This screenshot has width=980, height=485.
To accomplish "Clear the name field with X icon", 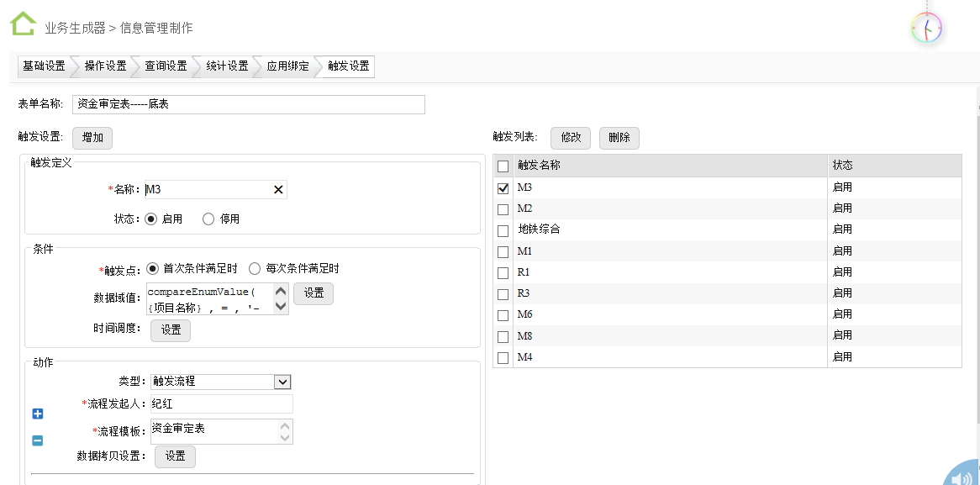I will pyautogui.click(x=278, y=190).
